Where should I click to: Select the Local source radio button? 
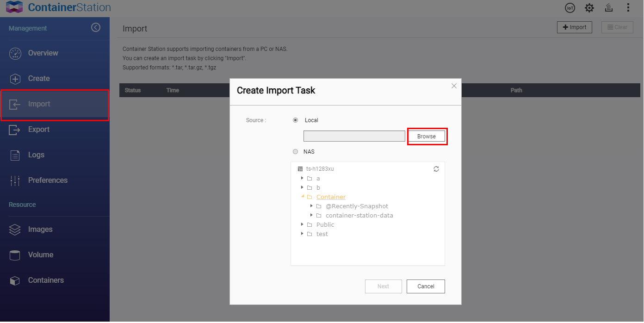pos(296,120)
